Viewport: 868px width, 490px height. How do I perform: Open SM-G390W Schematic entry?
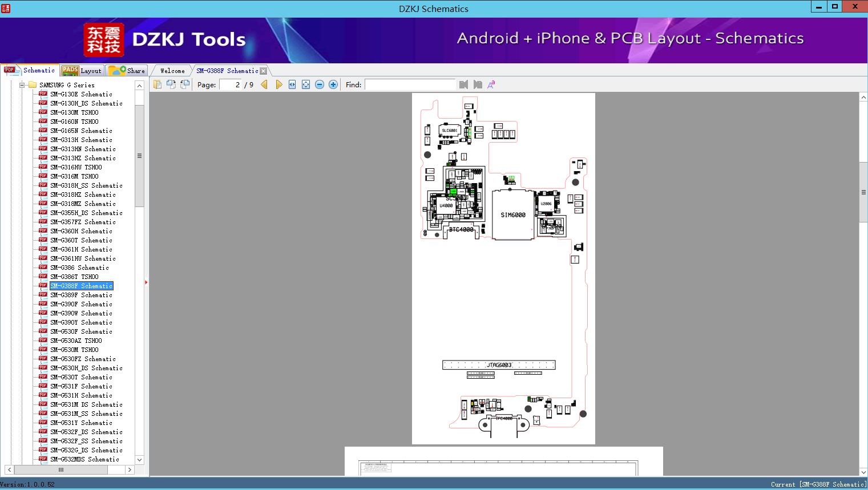click(81, 313)
